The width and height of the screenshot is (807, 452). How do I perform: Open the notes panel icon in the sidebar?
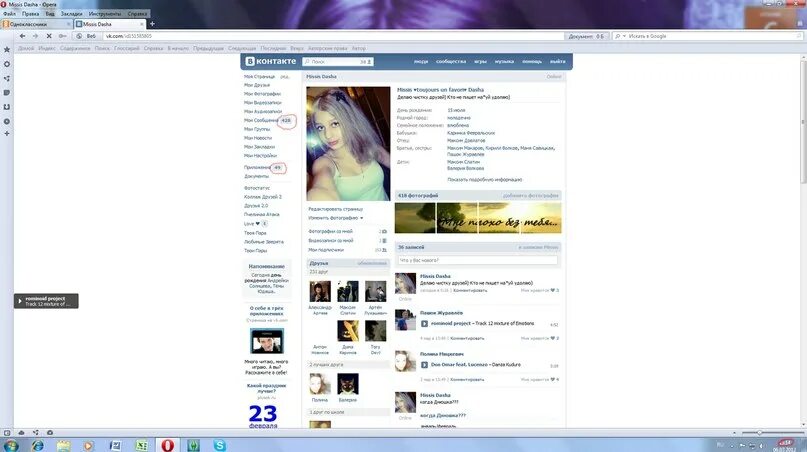[x=7, y=93]
